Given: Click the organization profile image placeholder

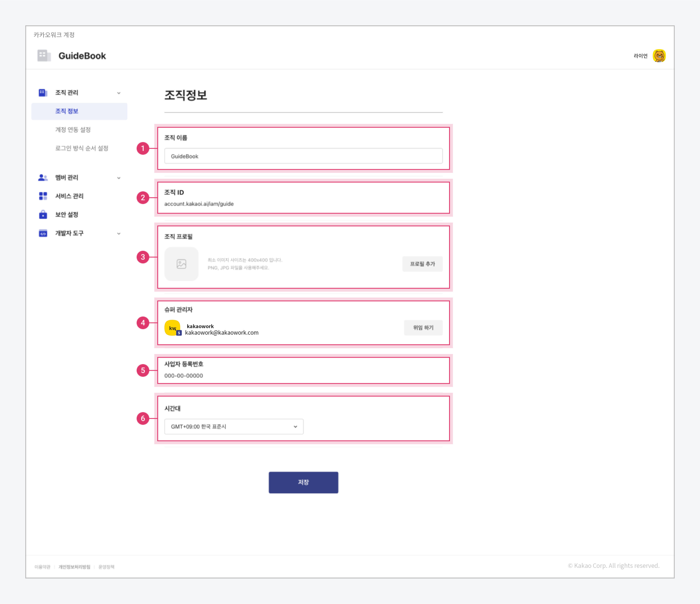Looking at the screenshot, I should [181, 264].
